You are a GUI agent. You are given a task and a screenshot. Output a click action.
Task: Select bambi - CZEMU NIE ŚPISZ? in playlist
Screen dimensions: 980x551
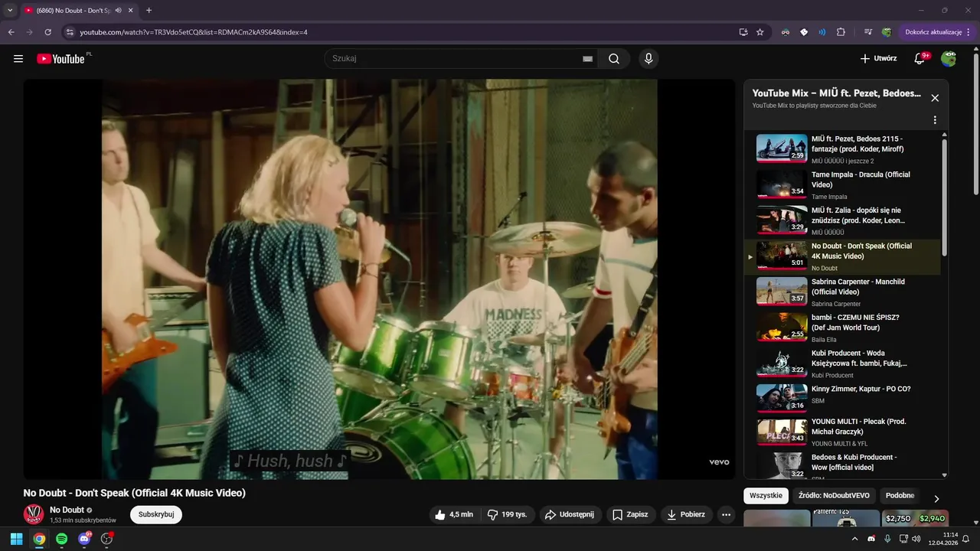click(x=842, y=328)
